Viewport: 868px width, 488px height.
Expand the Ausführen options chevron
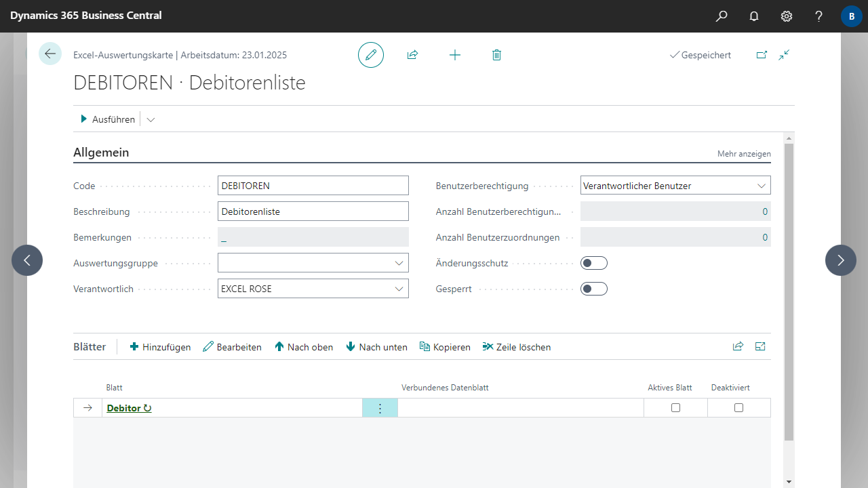[151, 119]
